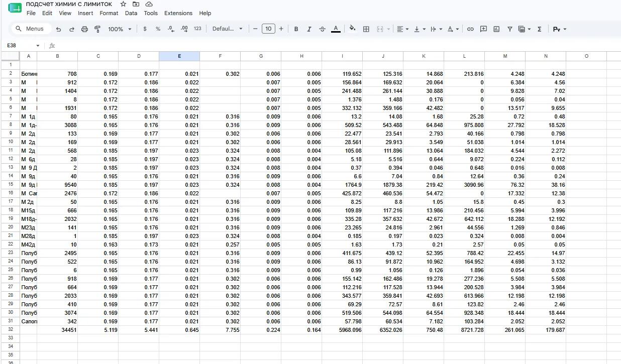
Task: Toggle strikethrough formatting
Action: [322, 29]
